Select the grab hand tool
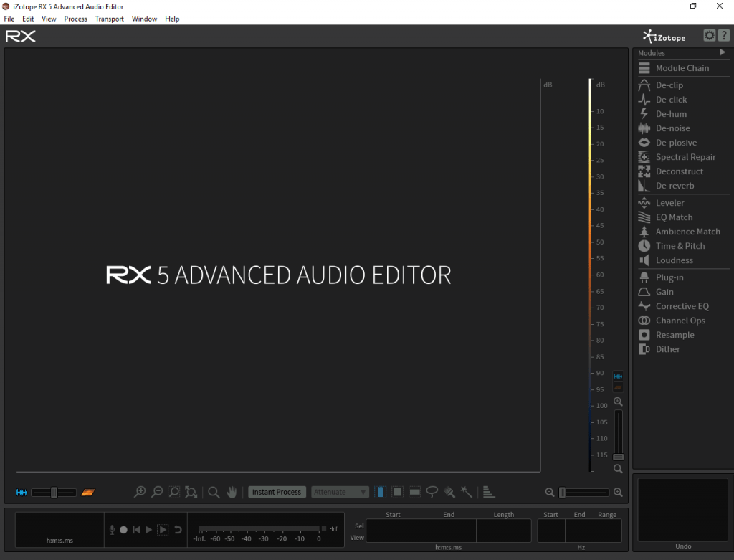 [232, 492]
